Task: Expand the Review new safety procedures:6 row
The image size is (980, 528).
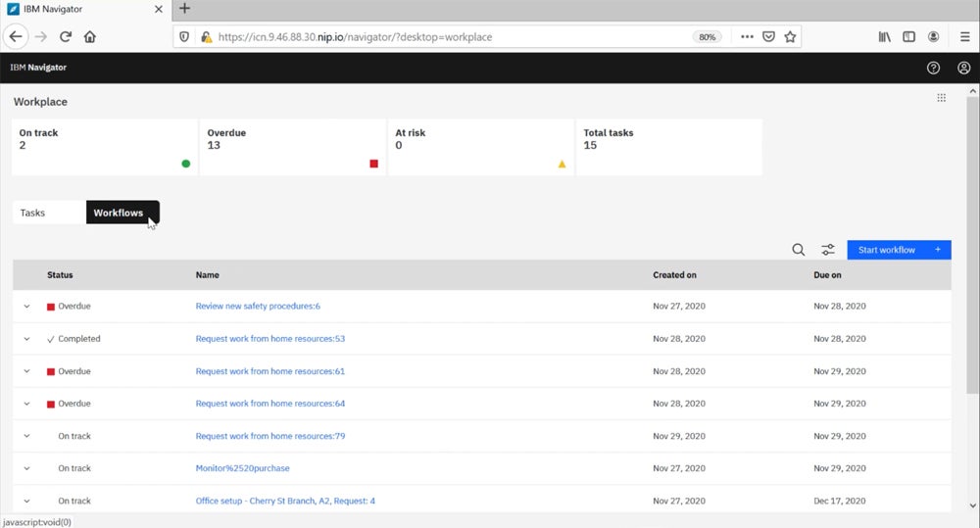Action: tap(27, 307)
